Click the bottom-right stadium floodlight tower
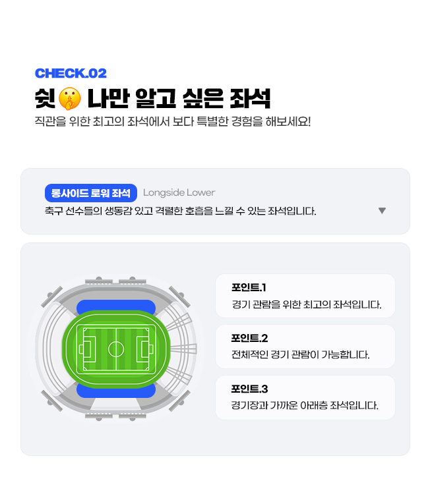Image resolution: width=430 pixels, height=504 pixels. click(179, 401)
